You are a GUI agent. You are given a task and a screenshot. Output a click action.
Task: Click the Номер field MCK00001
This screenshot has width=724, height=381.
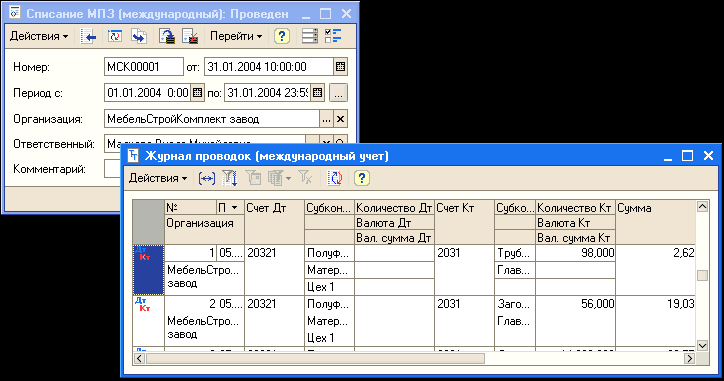coord(144,67)
